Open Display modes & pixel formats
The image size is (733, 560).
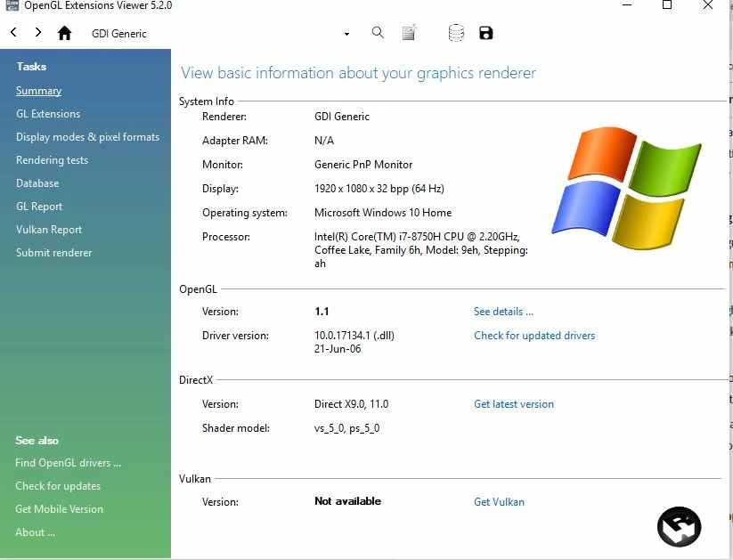[x=88, y=137]
